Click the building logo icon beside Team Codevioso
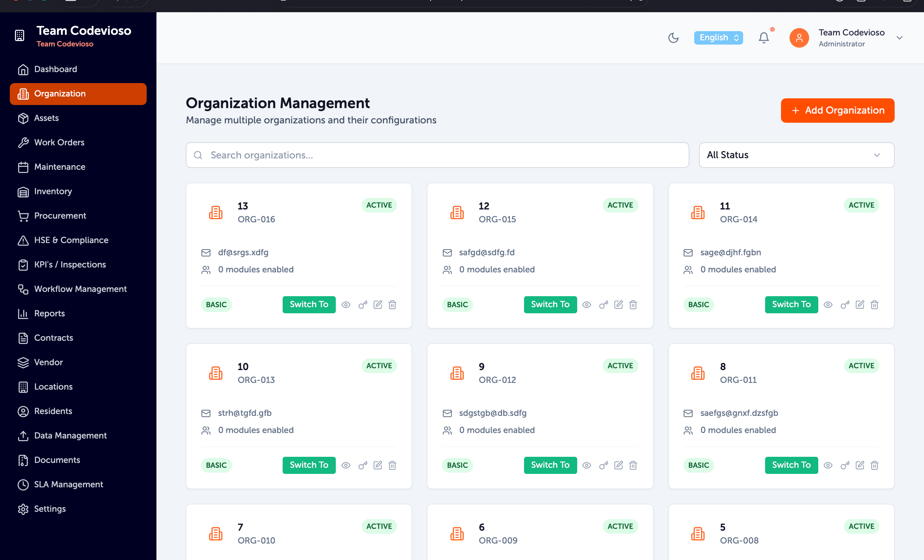This screenshot has width=924, height=560. click(20, 36)
